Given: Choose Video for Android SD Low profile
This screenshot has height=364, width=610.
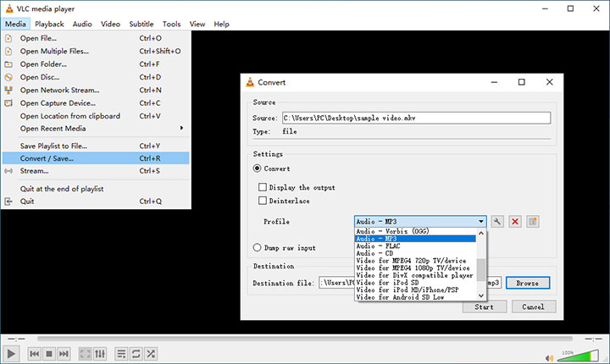Looking at the screenshot, I should pos(414,297).
